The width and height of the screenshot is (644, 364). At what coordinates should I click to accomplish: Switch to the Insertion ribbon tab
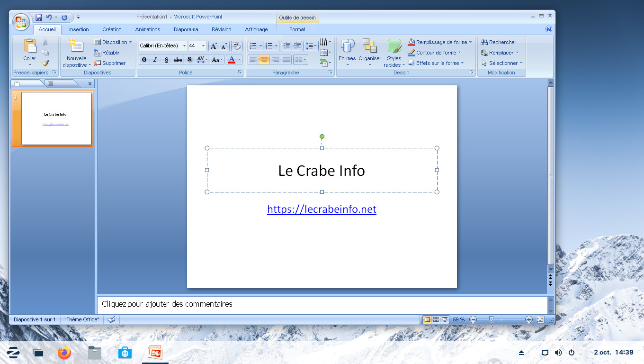tap(79, 29)
